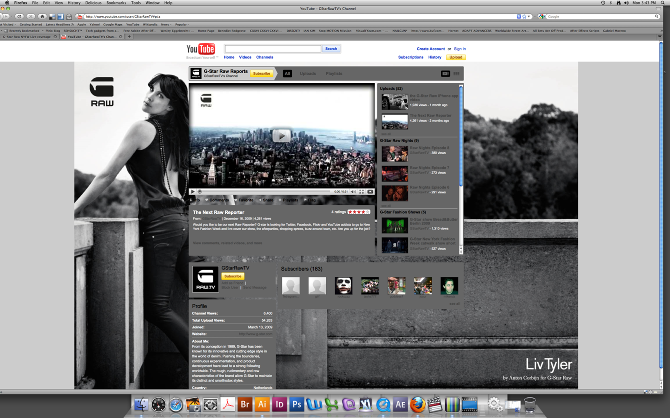Open the Subscriptions link
The width and height of the screenshot is (670, 418).
[411, 57]
